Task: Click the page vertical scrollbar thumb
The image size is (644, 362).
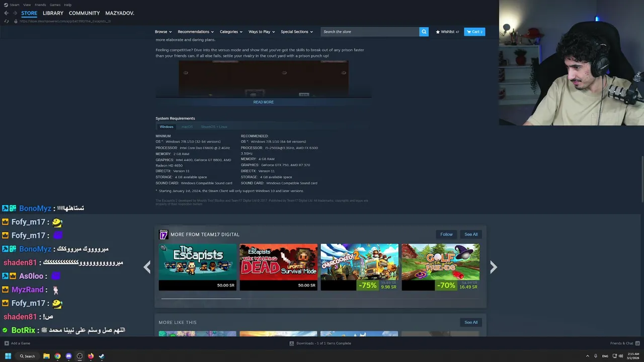Action: tap(642, 180)
